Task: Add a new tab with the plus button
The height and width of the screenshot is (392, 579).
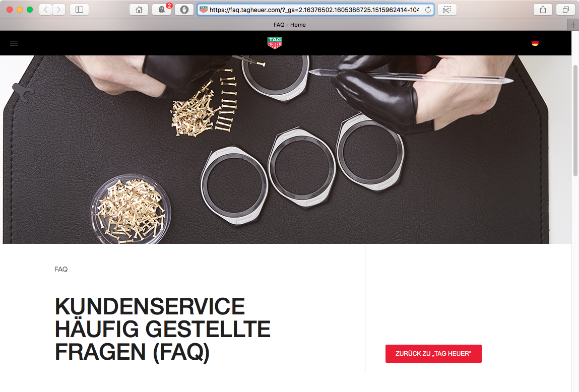Action: pyautogui.click(x=573, y=25)
